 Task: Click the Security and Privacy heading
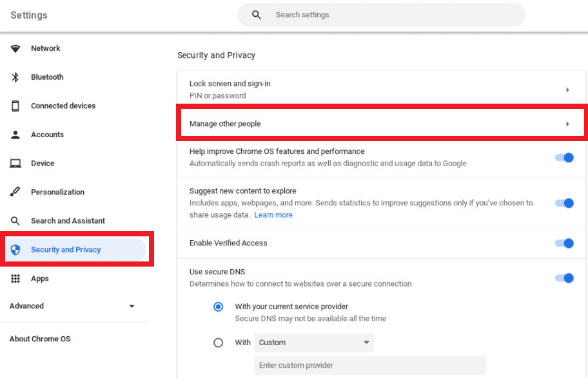click(217, 55)
